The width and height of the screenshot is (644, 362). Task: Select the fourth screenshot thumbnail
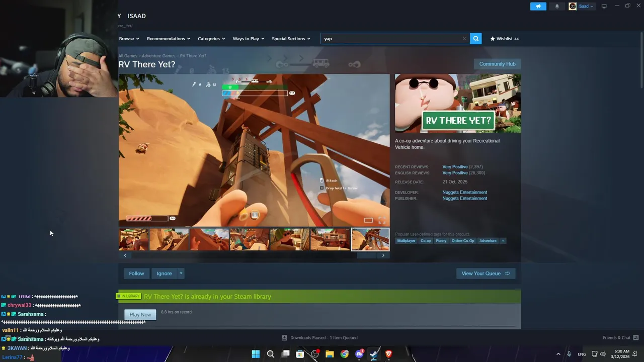point(249,239)
